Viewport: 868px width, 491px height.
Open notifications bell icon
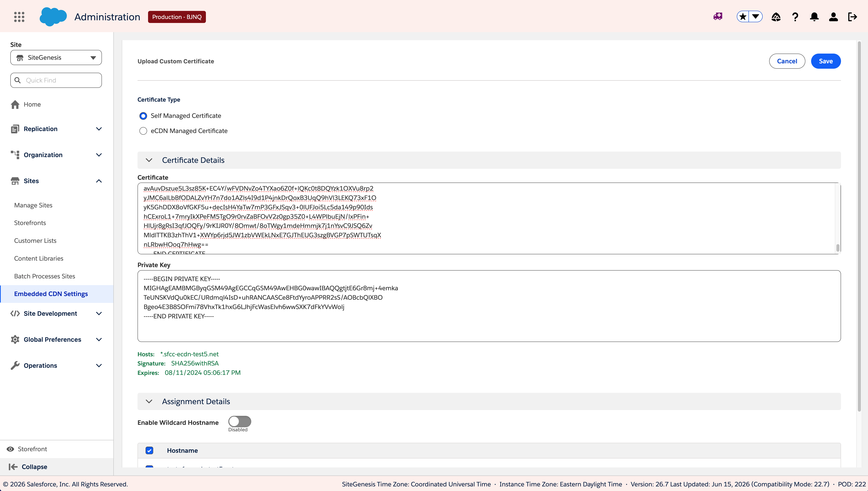814,17
